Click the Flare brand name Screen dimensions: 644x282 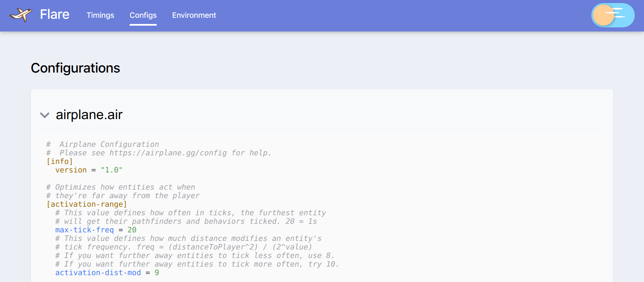tap(55, 15)
